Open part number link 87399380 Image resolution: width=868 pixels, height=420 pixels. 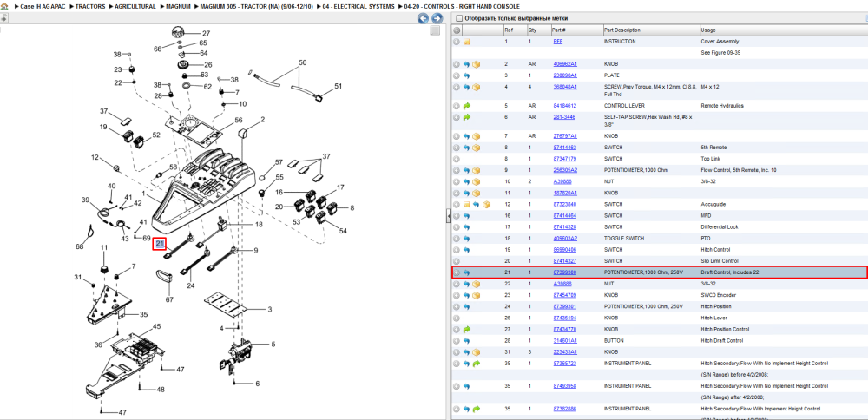pyautogui.click(x=565, y=272)
